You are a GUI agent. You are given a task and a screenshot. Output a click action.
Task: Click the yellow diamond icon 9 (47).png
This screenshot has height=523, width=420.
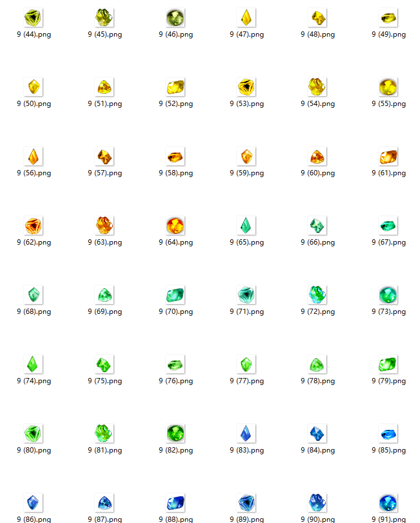(247, 18)
